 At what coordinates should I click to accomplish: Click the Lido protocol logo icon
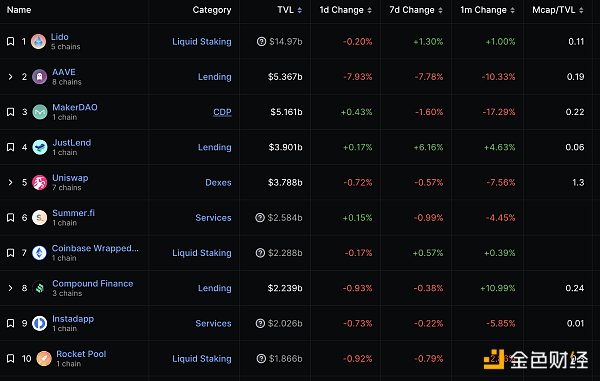pyautogui.click(x=38, y=41)
